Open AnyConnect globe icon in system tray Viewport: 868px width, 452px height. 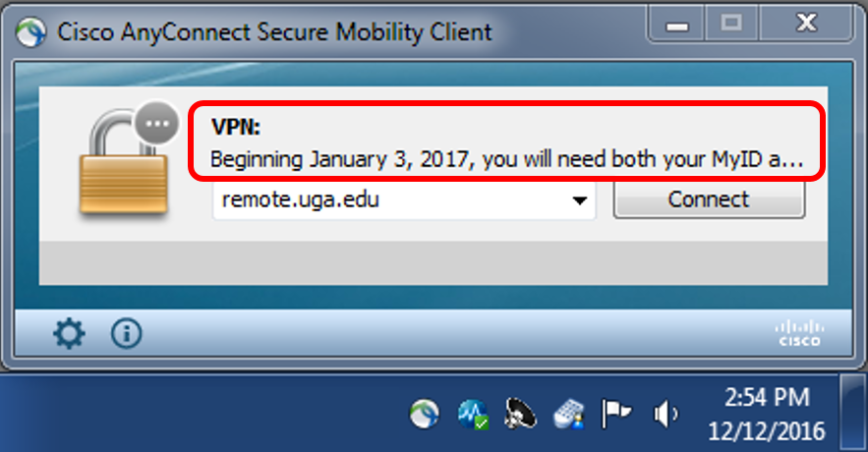coord(425,414)
